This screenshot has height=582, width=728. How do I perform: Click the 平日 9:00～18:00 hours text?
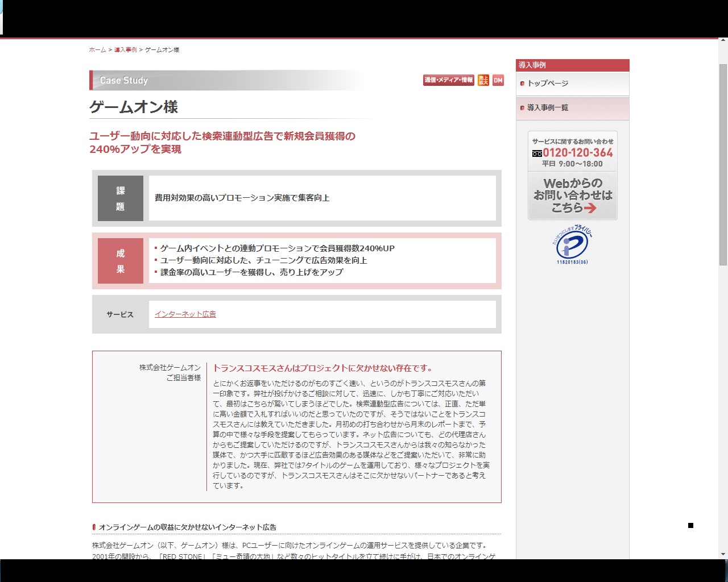tap(572, 164)
